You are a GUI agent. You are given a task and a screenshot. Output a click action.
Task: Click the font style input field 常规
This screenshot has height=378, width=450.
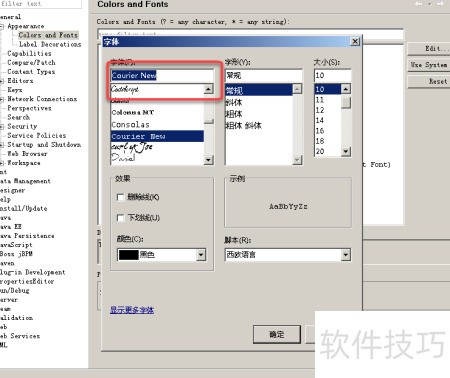point(264,75)
